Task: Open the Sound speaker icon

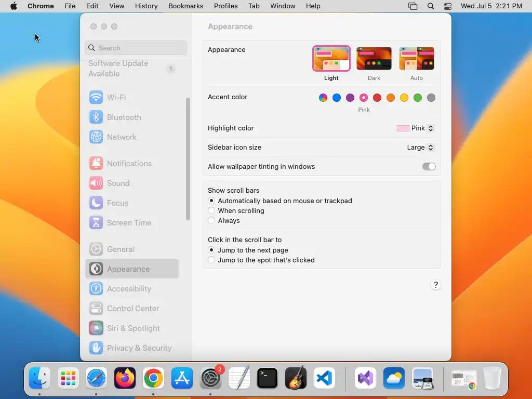Action: tap(96, 183)
